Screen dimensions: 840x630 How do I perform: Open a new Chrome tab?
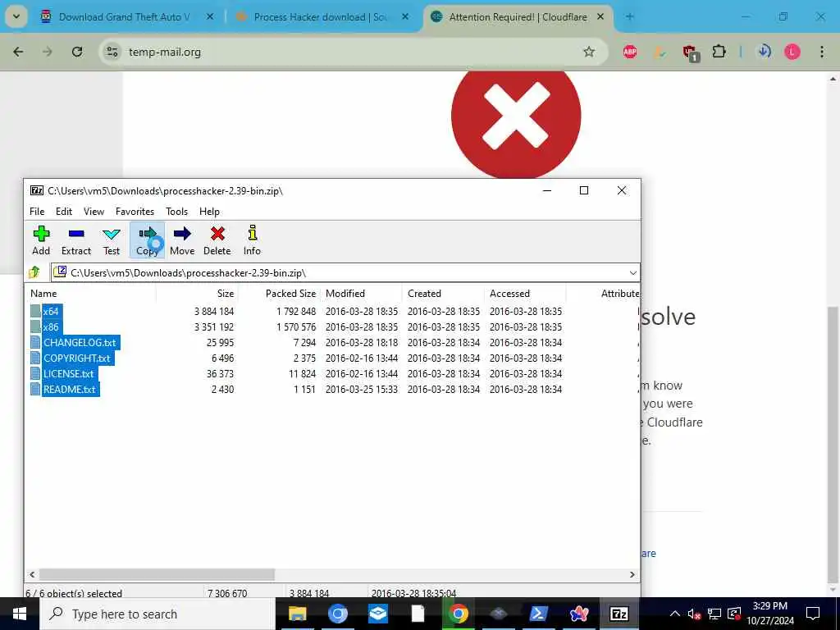point(629,17)
